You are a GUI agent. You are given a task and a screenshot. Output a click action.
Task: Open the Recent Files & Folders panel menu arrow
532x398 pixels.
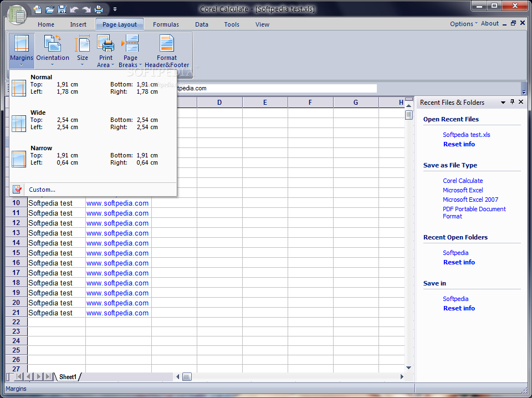click(x=503, y=103)
